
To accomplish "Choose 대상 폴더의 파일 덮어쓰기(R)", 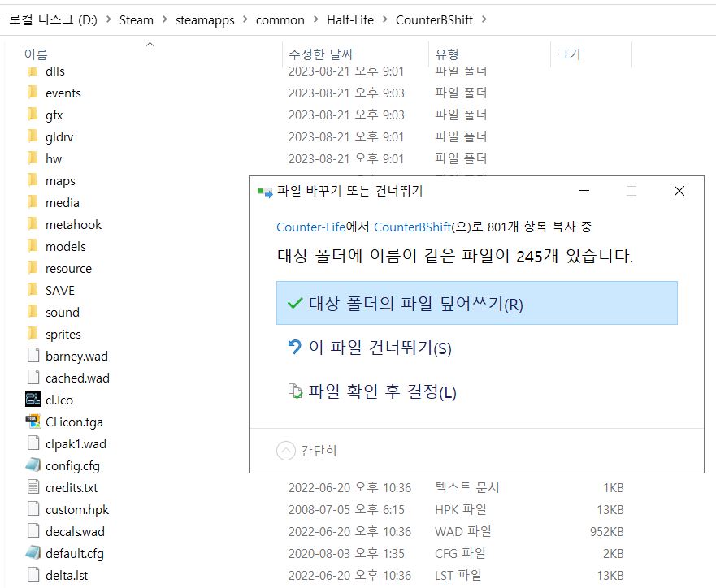I will [x=477, y=303].
